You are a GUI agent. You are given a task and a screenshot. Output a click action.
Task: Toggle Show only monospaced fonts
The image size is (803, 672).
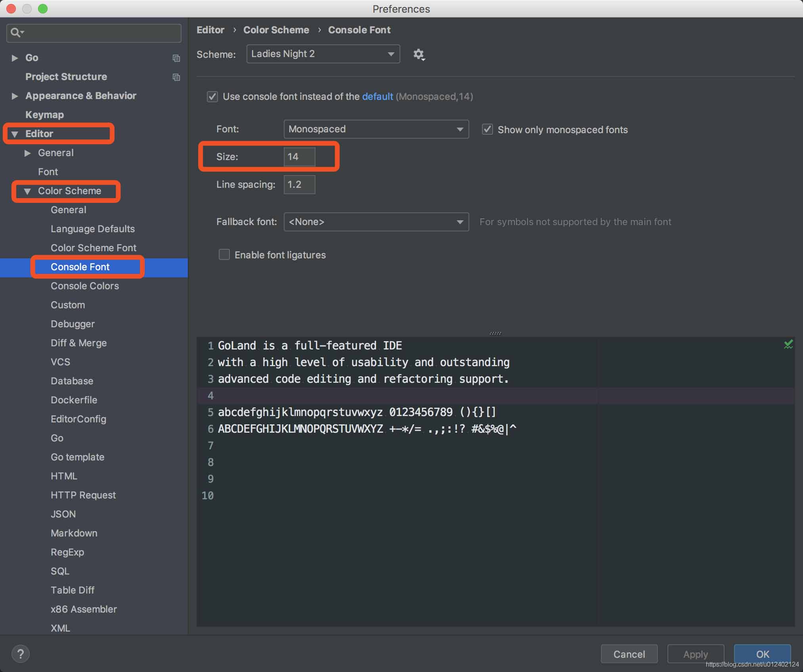click(487, 130)
